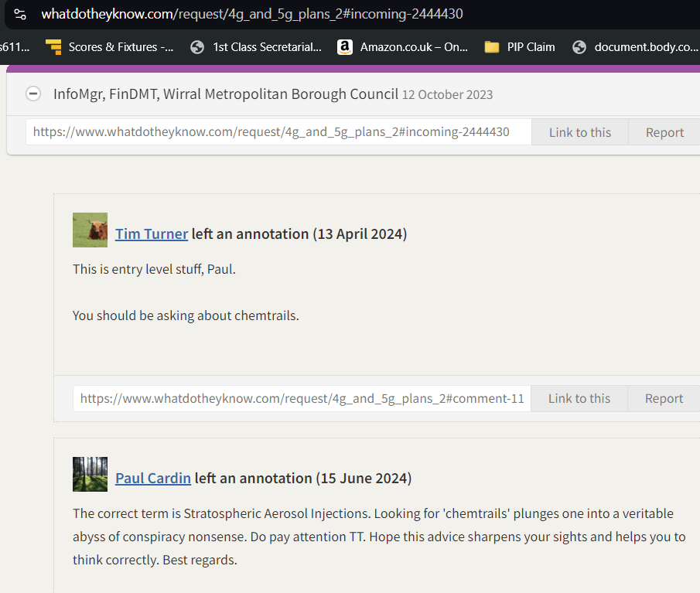Click the browser address bar URL
Viewport: 700px width, 593px height.
click(x=252, y=15)
